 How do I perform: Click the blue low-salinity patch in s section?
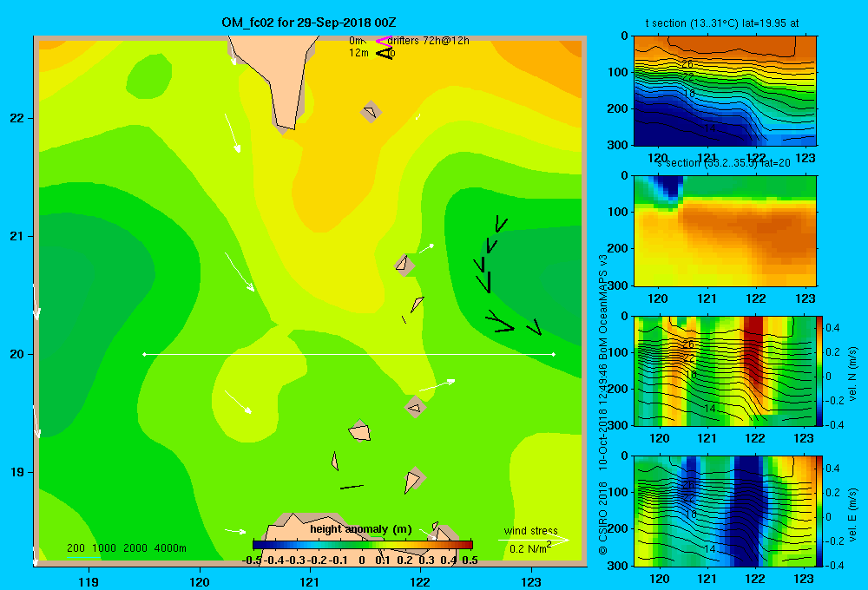(x=668, y=187)
